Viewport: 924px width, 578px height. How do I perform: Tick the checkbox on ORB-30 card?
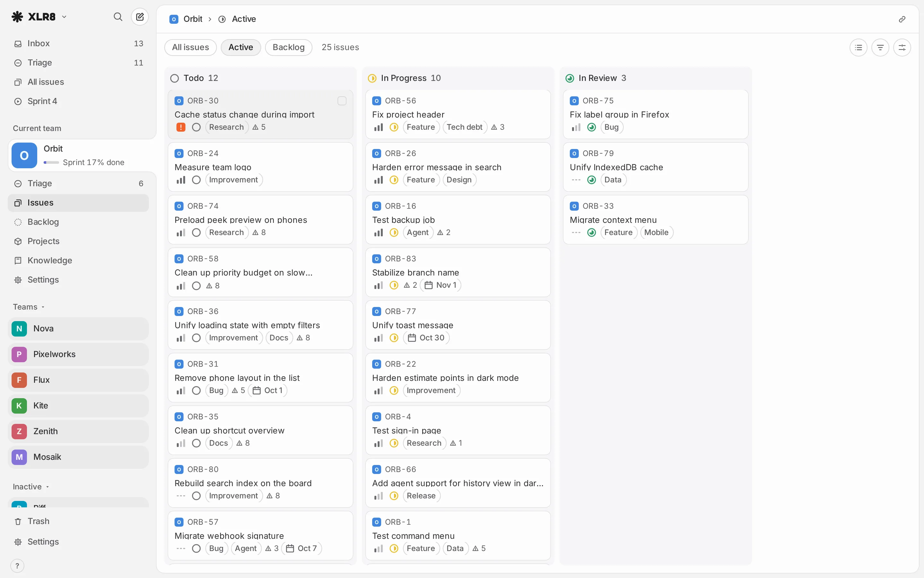pyautogui.click(x=342, y=101)
